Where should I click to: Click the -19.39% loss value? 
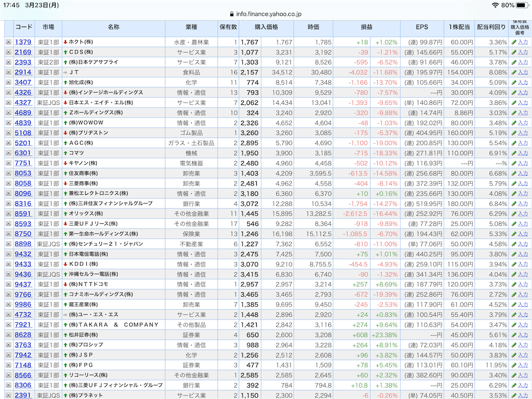(385, 295)
